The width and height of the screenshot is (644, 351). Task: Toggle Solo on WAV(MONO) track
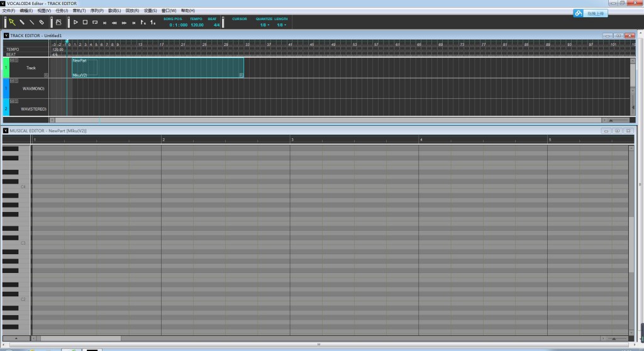[16, 81]
